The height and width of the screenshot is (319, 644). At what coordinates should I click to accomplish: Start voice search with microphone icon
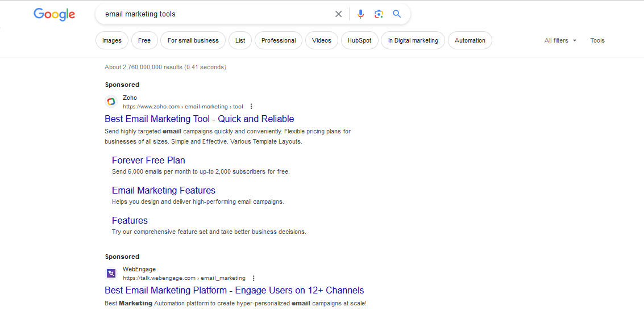click(360, 14)
